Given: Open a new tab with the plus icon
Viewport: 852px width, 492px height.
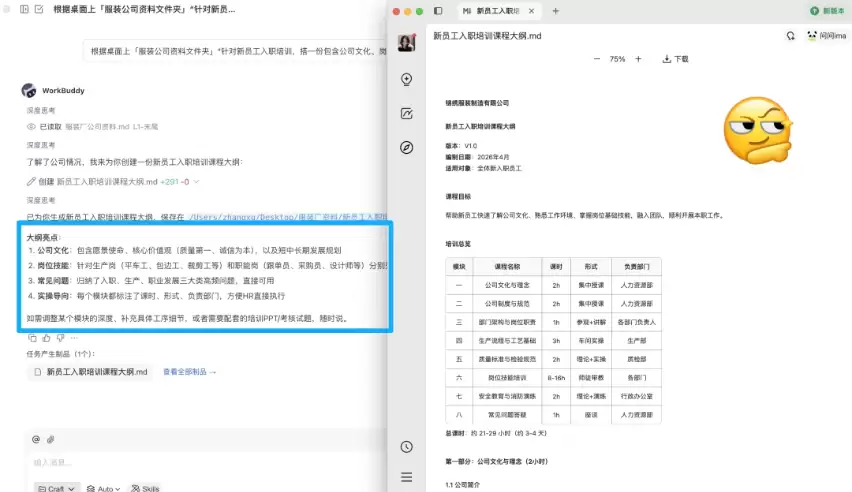Looking at the screenshot, I should coord(555,11).
